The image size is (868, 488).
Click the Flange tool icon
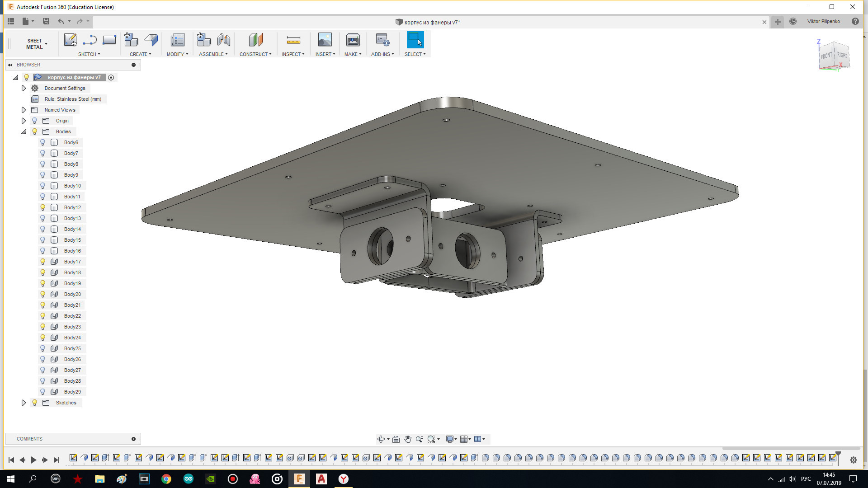pyautogui.click(x=151, y=40)
